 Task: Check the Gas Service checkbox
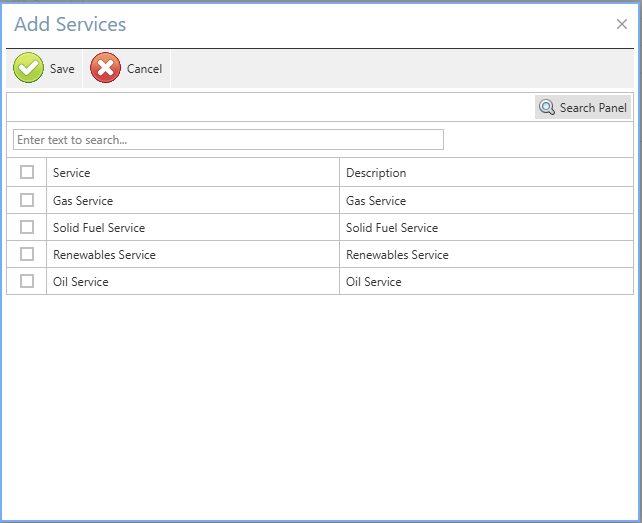coord(27,200)
